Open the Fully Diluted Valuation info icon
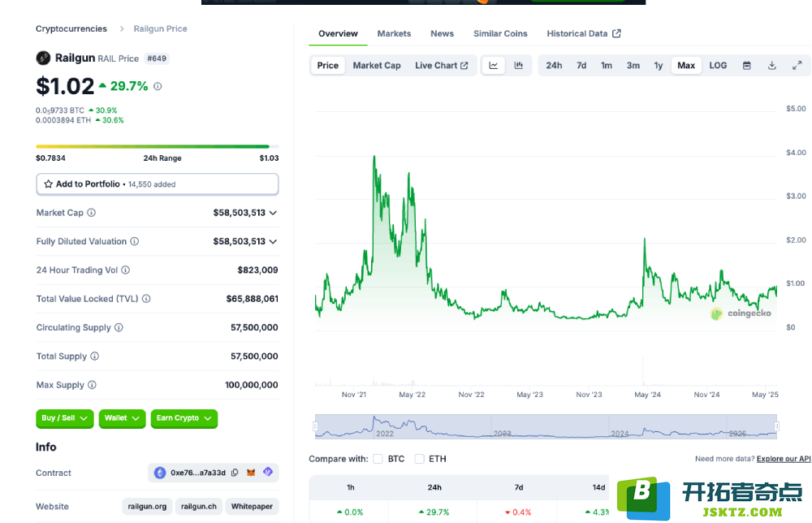Viewport: 812px width, 523px height. 135,241
